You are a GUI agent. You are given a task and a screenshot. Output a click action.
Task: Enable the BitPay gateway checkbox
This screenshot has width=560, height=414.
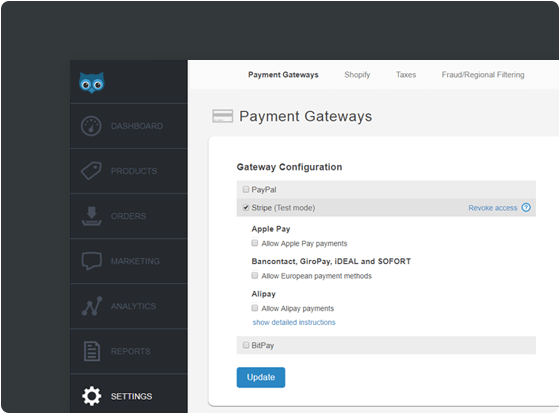246,345
